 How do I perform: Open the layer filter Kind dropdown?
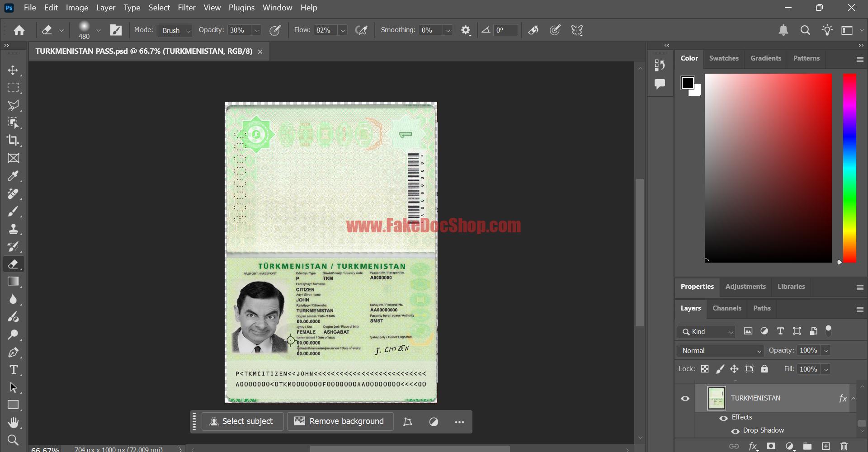706,332
